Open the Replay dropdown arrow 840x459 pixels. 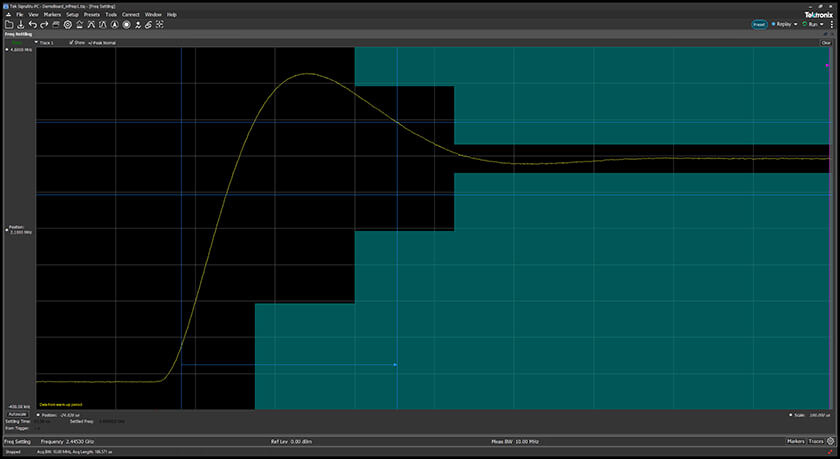(795, 24)
